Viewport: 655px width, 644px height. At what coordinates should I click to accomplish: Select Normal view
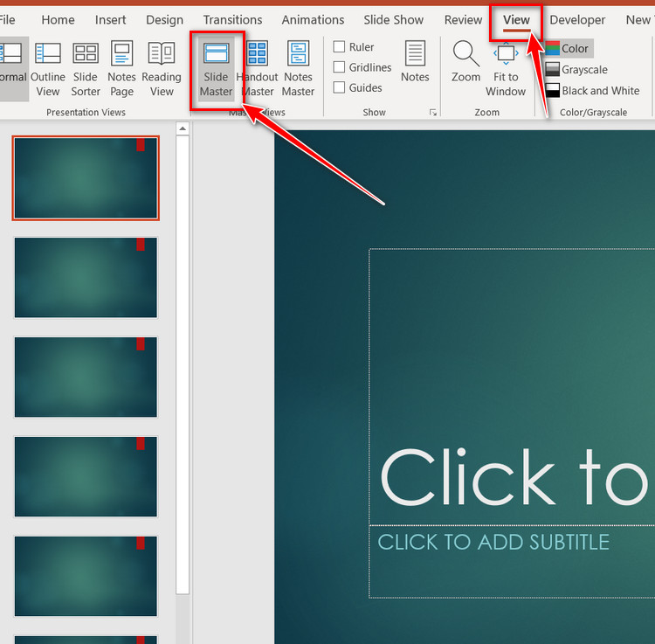[12, 69]
